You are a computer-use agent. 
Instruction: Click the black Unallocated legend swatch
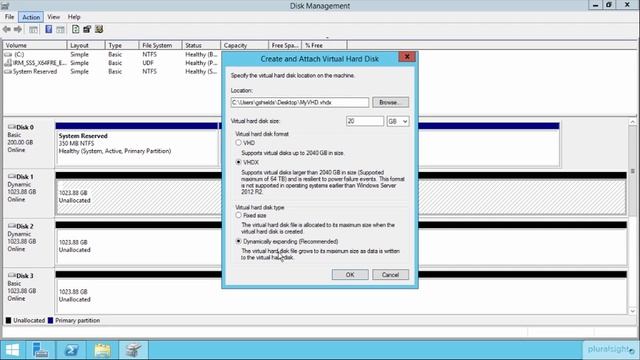tap(8, 321)
